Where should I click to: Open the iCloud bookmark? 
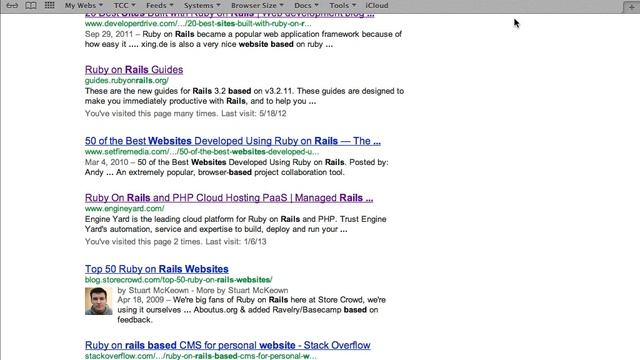[377, 5]
